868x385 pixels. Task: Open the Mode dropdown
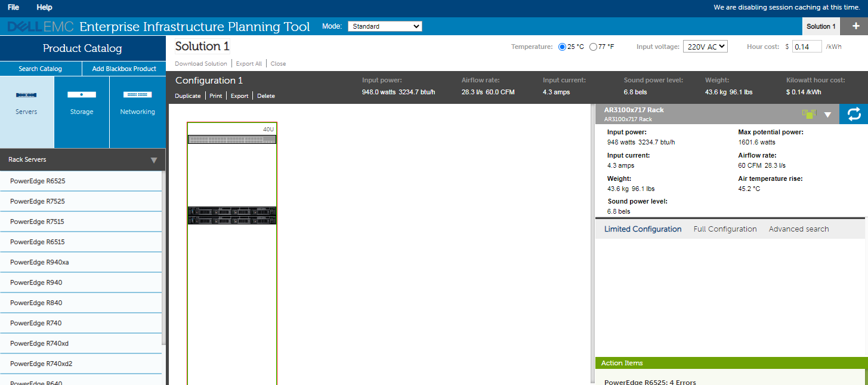(x=385, y=26)
